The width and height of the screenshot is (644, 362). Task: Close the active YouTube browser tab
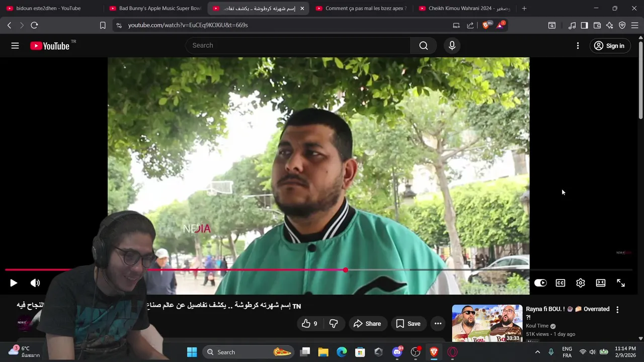coord(302,9)
